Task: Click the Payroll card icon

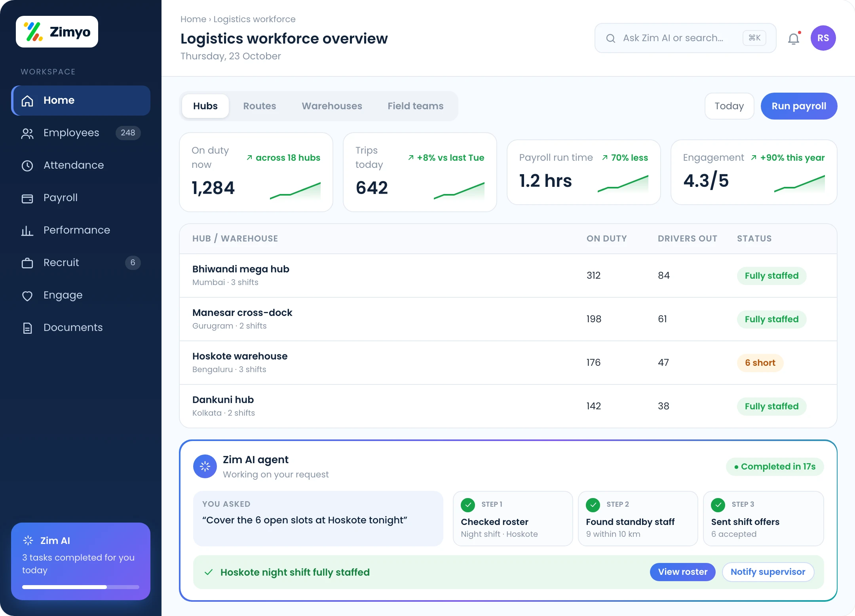Action: point(27,198)
